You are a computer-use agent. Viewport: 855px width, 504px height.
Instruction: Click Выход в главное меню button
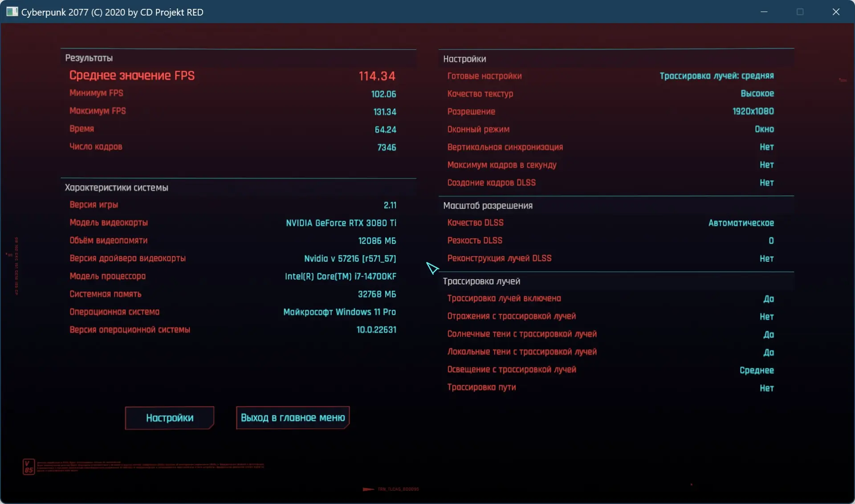click(x=293, y=418)
